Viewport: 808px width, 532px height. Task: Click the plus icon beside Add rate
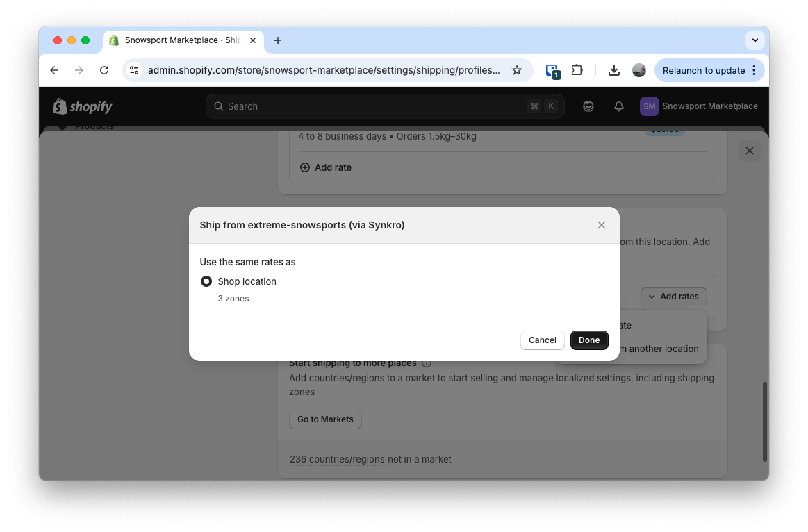tap(305, 167)
